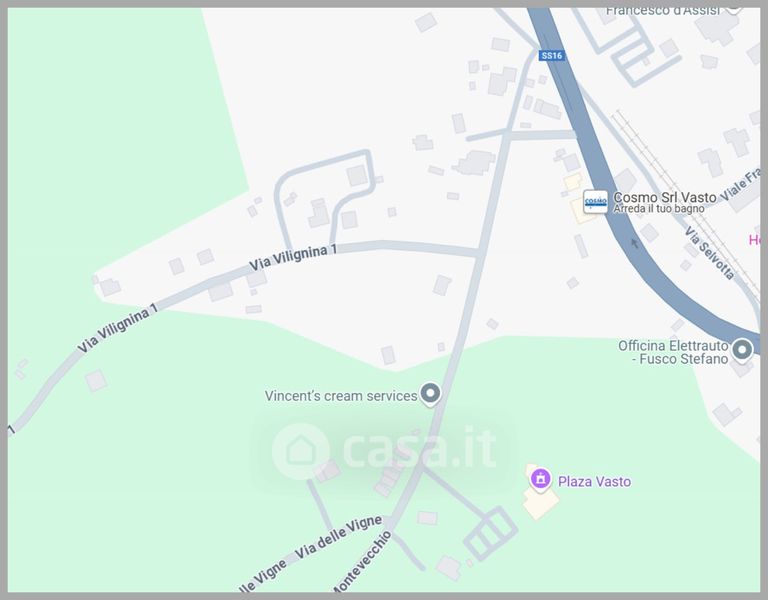Screen dimensions: 768x600
Task: Select the purple Plaza Vasto shopping pin
Action: pos(540,479)
